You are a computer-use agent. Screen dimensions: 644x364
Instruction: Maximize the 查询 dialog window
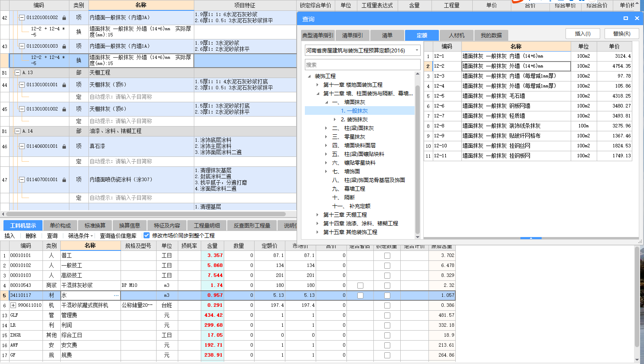click(626, 18)
